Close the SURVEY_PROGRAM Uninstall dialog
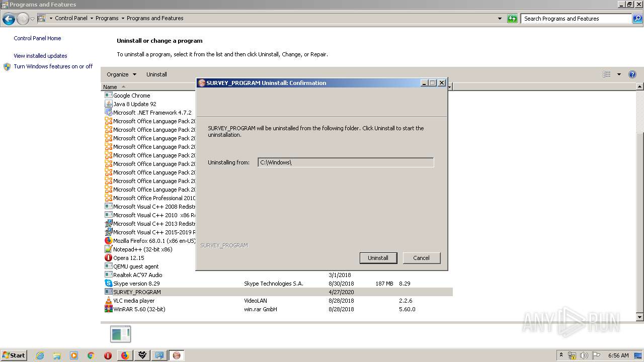 tap(442, 83)
